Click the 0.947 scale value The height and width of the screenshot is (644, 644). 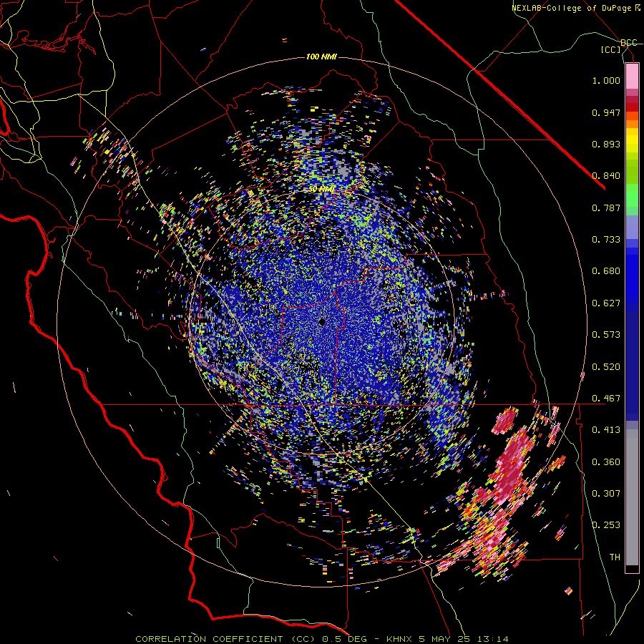pos(606,112)
